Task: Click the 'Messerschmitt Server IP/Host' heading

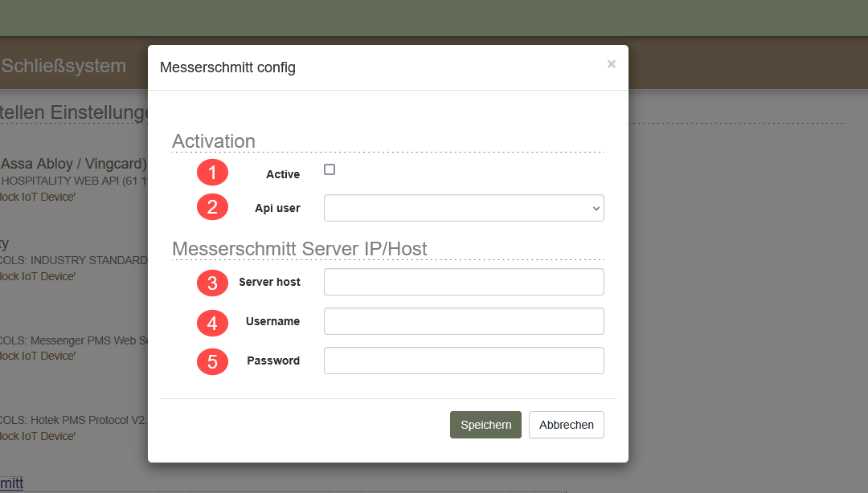Action: click(x=300, y=249)
